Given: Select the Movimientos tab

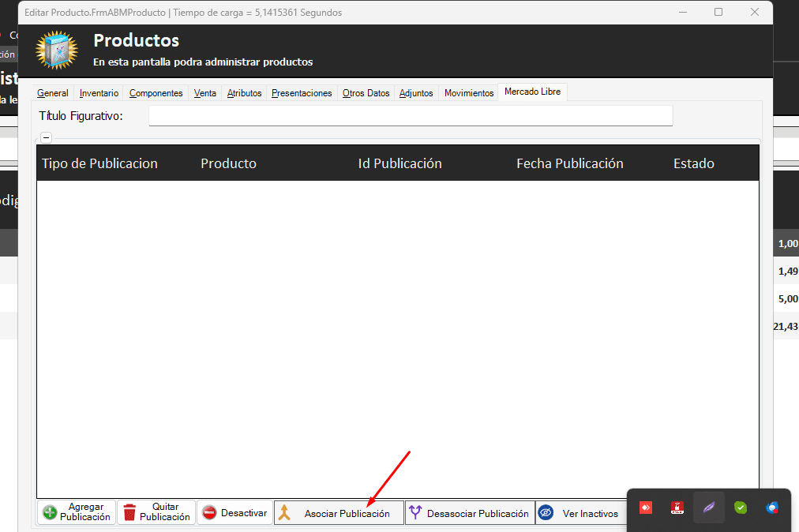Looking at the screenshot, I should (x=469, y=93).
